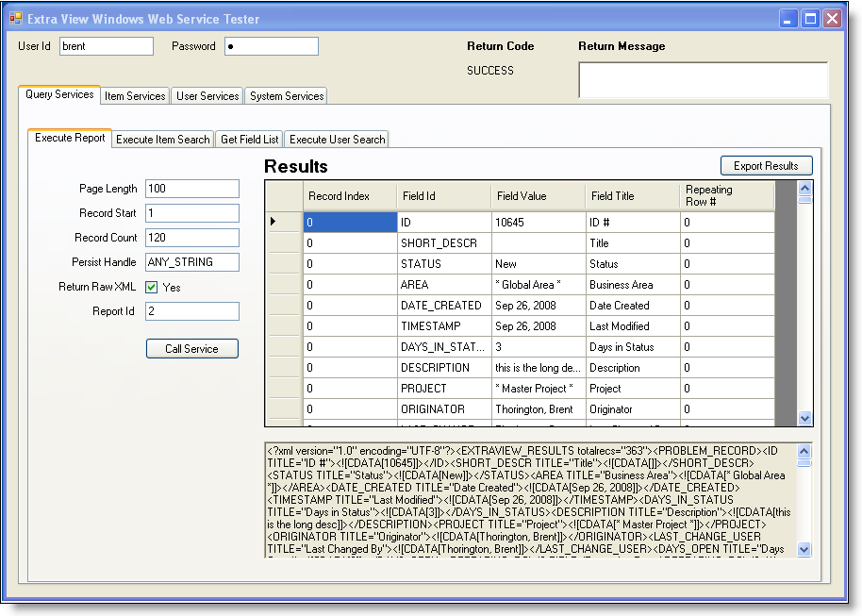Screen dimensions: 862x616
Task: Click the Record Index column header
Action: (x=350, y=196)
